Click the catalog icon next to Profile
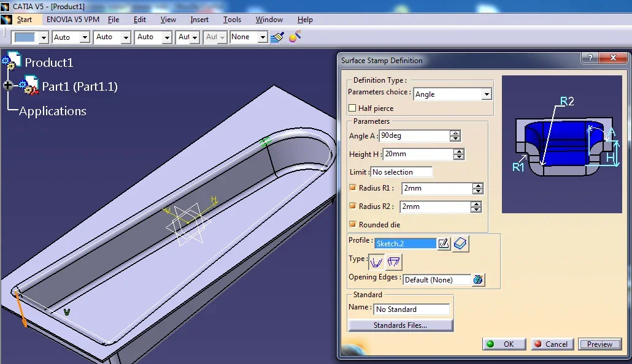The image size is (632, 364). pos(460,244)
